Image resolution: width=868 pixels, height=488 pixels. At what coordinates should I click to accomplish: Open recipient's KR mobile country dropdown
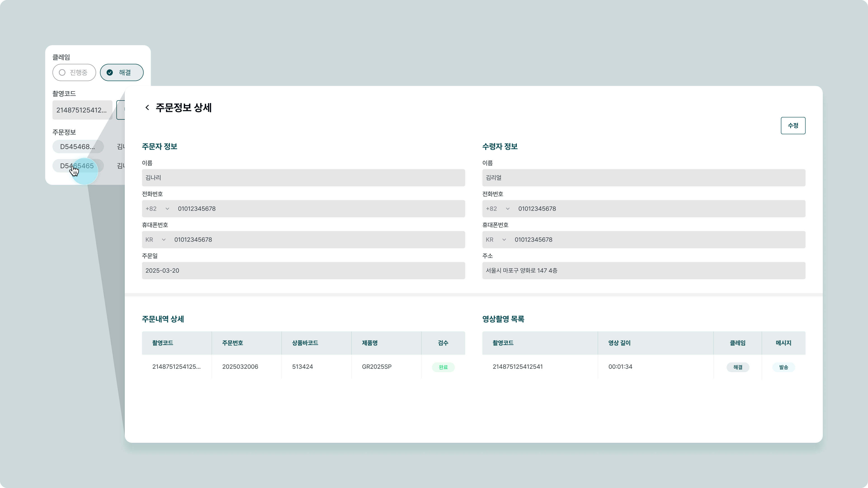click(x=496, y=240)
